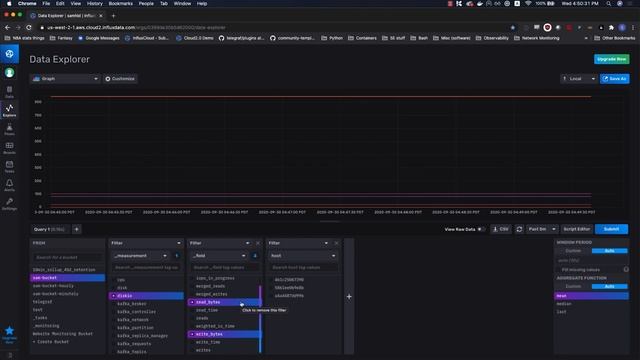Open the History menu in the menu bar

coord(94,4)
